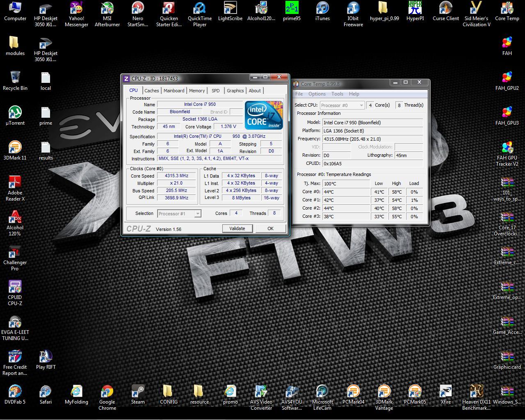Launch Nero StartSmart icon
The image size is (525, 420).
pos(138,14)
